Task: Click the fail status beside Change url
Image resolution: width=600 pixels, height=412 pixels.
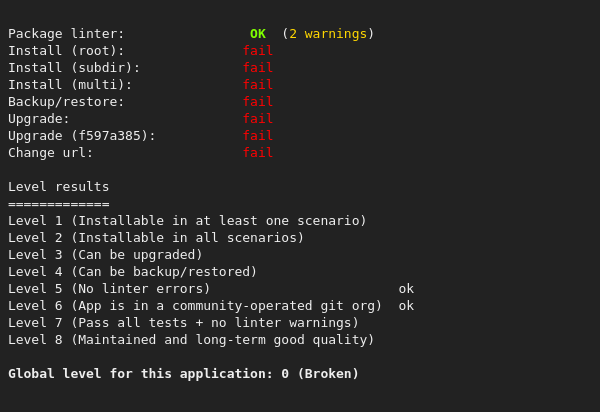Action: pyautogui.click(x=258, y=153)
